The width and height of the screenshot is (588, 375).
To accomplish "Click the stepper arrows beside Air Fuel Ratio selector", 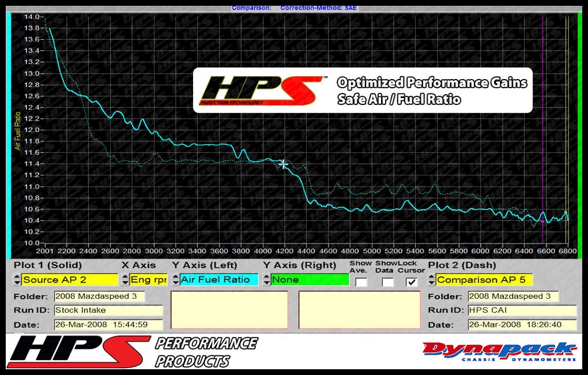I will click(175, 280).
